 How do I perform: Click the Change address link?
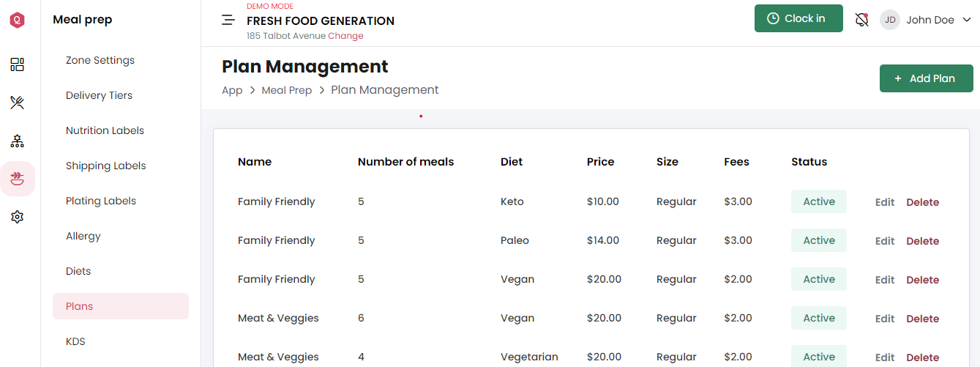(x=345, y=36)
